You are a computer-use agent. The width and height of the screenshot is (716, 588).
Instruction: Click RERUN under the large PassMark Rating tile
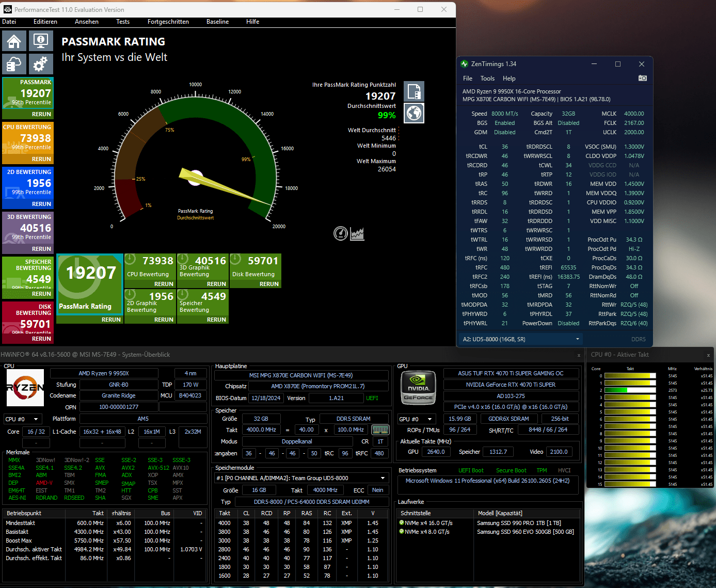point(111,320)
